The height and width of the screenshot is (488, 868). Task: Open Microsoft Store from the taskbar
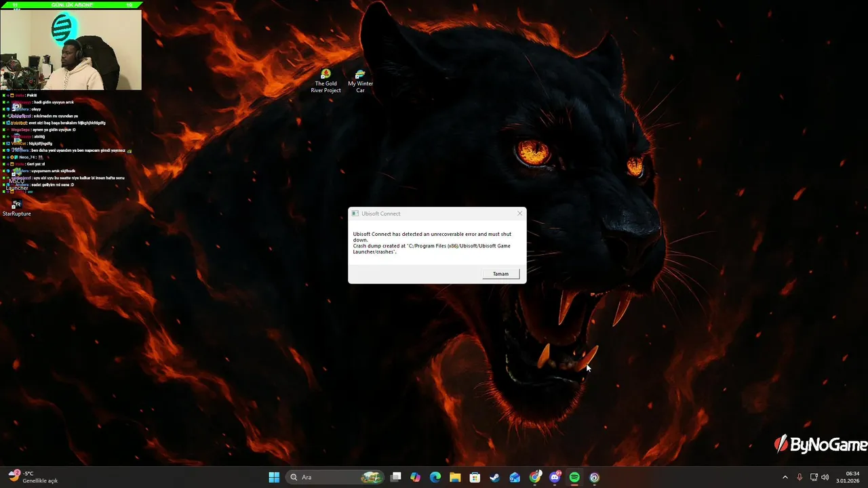coord(475,477)
